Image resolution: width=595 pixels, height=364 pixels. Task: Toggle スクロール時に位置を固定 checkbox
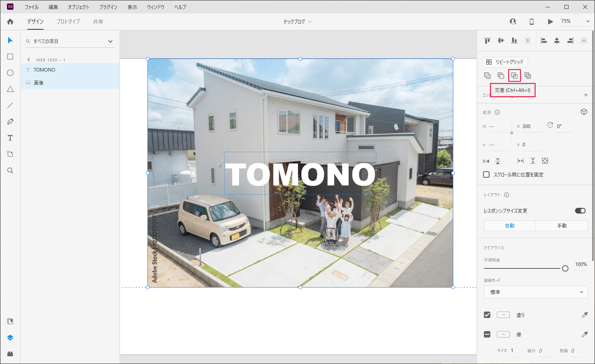pyautogui.click(x=486, y=174)
